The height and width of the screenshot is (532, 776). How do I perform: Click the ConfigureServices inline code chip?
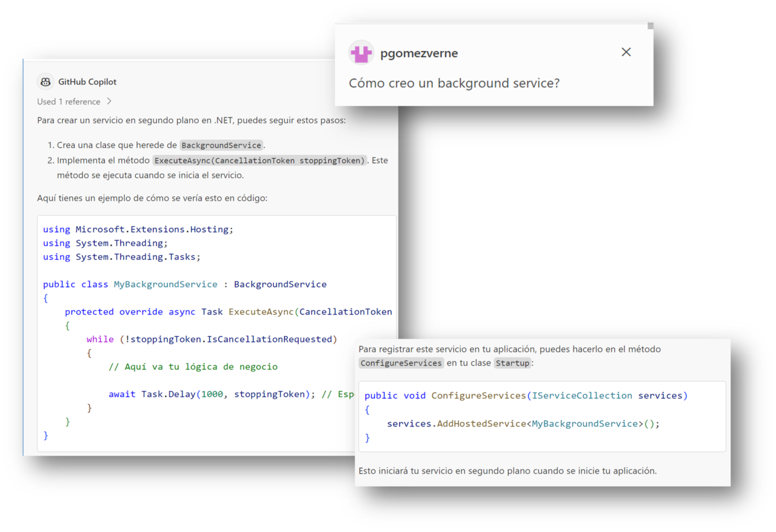click(401, 363)
